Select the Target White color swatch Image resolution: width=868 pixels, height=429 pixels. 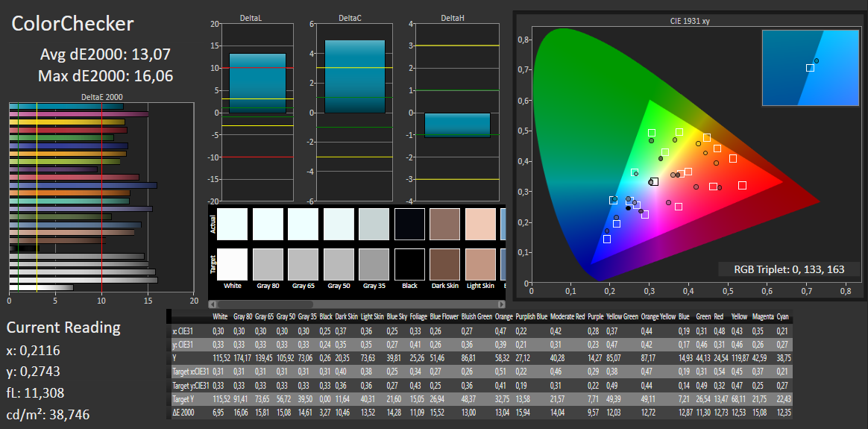pos(232,265)
